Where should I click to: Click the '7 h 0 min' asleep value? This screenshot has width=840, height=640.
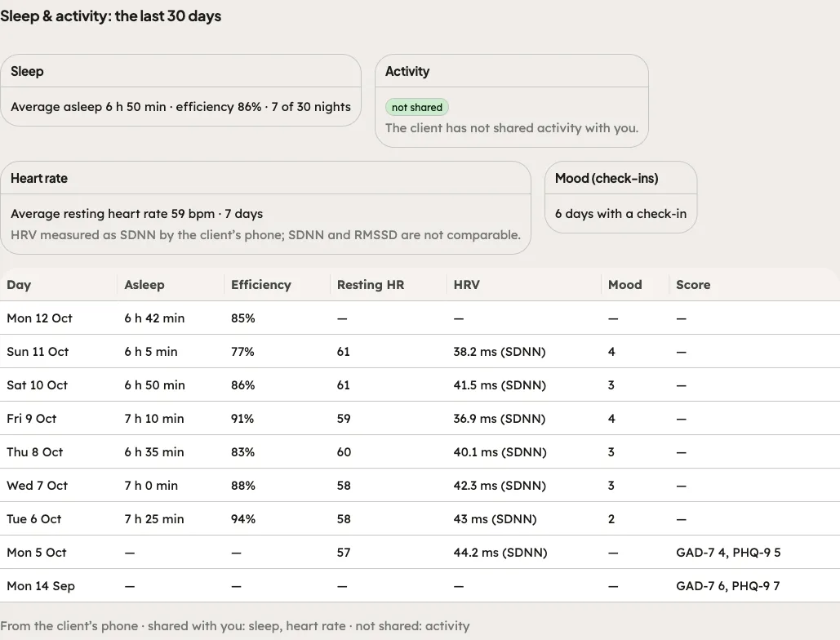pos(150,486)
